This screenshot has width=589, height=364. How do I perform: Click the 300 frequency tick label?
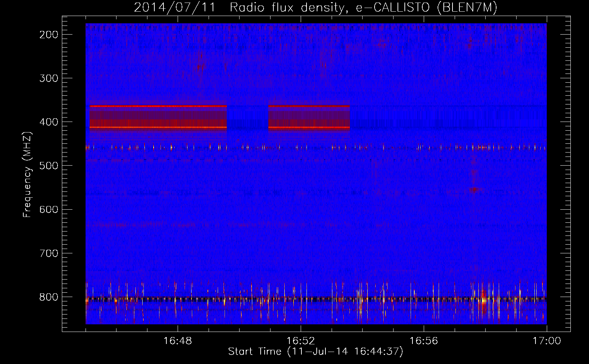(x=48, y=78)
